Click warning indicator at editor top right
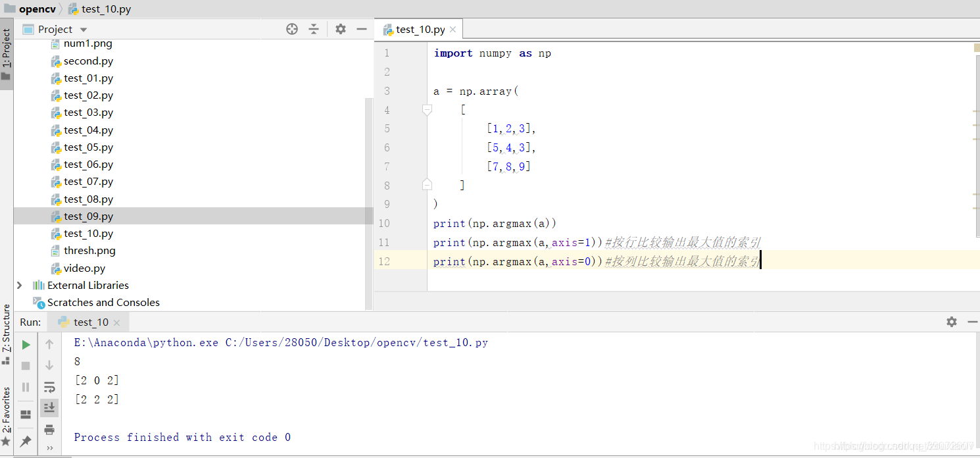 point(976,47)
